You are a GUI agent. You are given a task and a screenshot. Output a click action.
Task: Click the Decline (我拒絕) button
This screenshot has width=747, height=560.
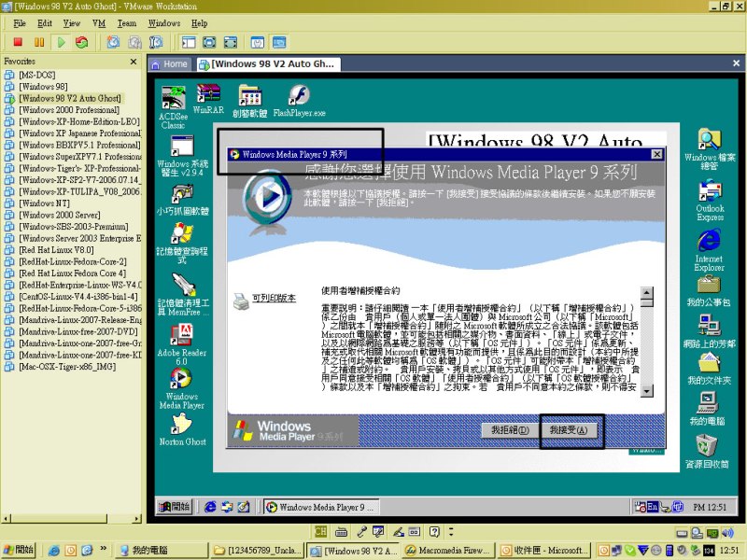[x=510, y=430]
